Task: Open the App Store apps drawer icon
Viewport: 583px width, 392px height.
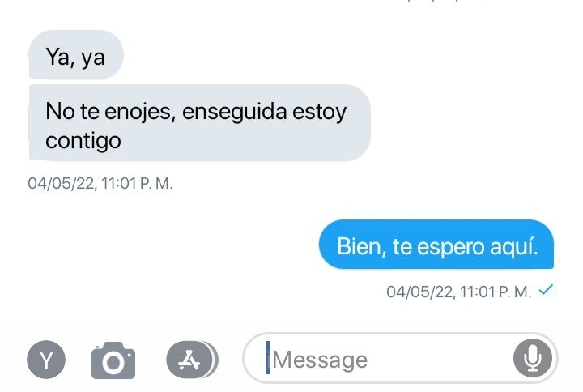Action: pyautogui.click(x=189, y=360)
